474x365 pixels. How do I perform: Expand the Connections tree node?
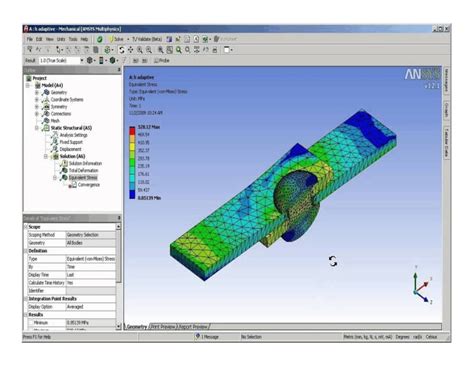pos(37,114)
